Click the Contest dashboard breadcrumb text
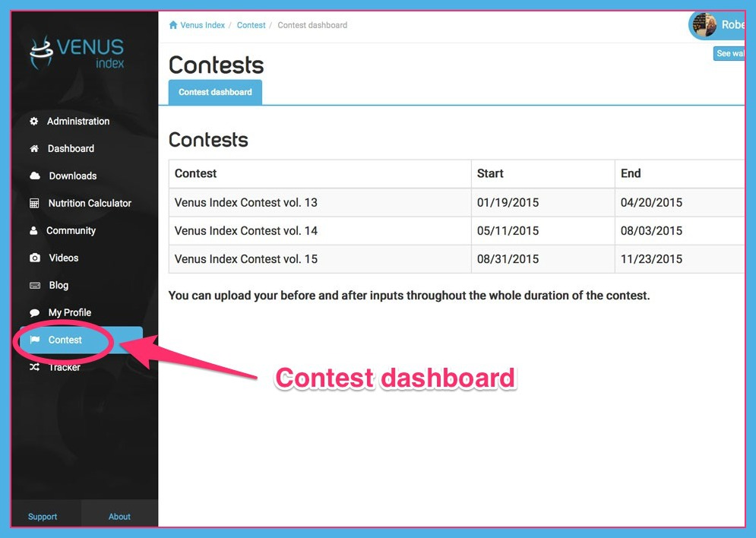The image size is (756, 538). point(312,25)
